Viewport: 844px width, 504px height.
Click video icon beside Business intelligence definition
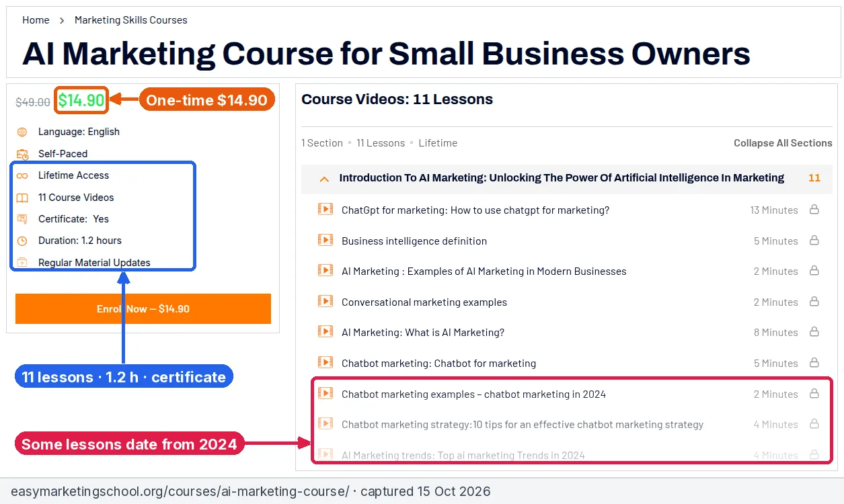click(x=325, y=240)
